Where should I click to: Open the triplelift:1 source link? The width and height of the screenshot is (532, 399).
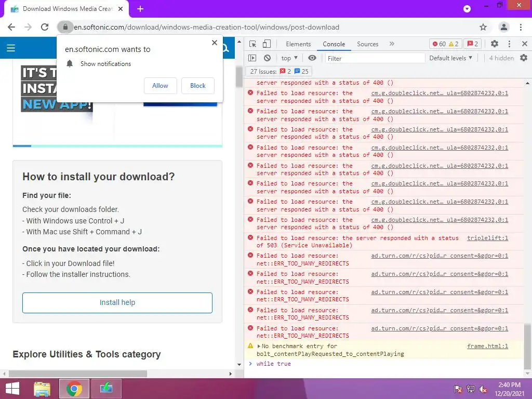pos(487,238)
